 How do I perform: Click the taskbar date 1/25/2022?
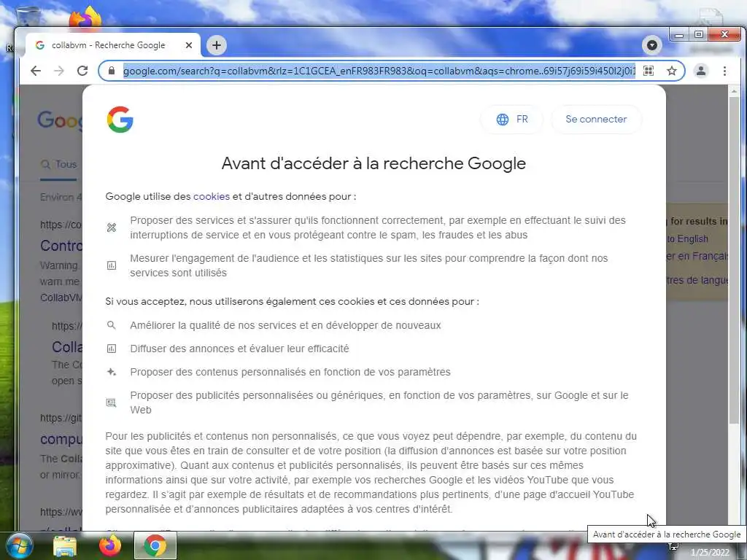[710, 553]
